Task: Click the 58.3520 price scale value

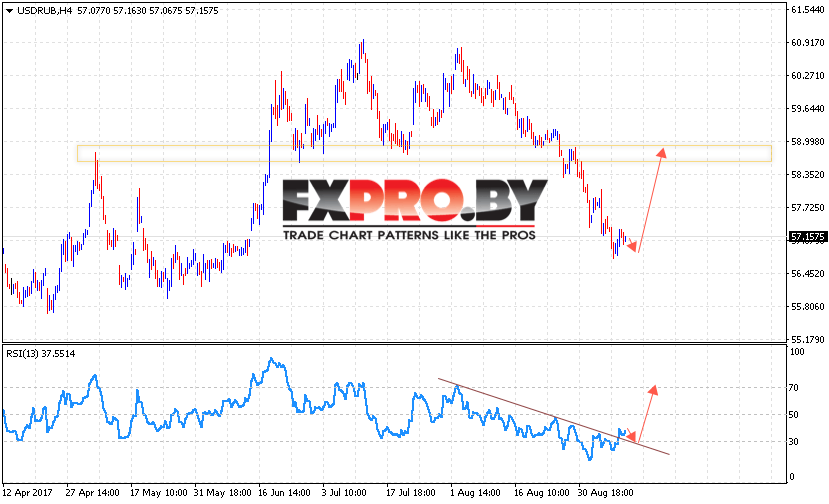Action: click(807, 175)
